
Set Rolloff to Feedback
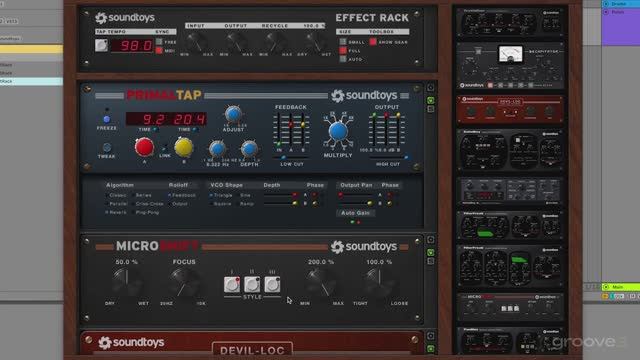(x=182, y=195)
